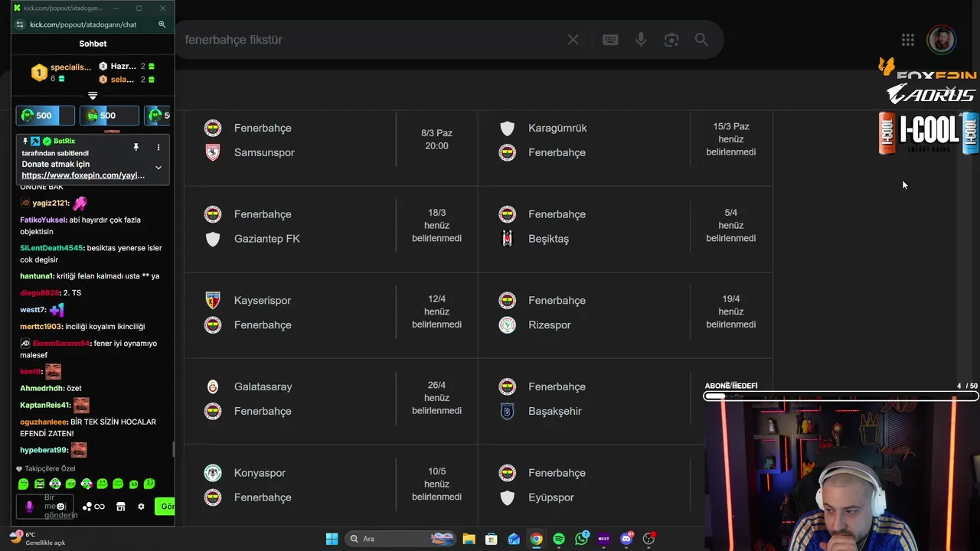Click username SiLentDeath4545 in chat
The width and height of the screenshot is (980, 551).
coord(51,248)
